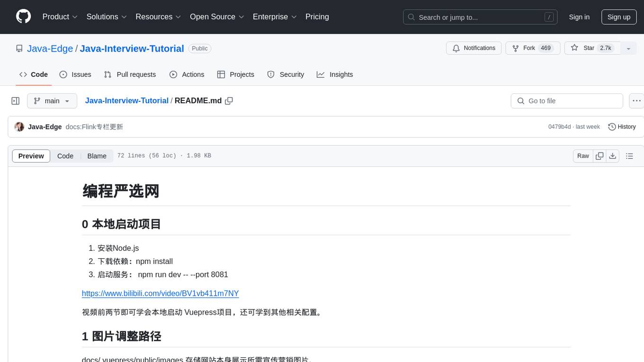
Task: Switch to the Insights tab
Action: coord(335,74)
